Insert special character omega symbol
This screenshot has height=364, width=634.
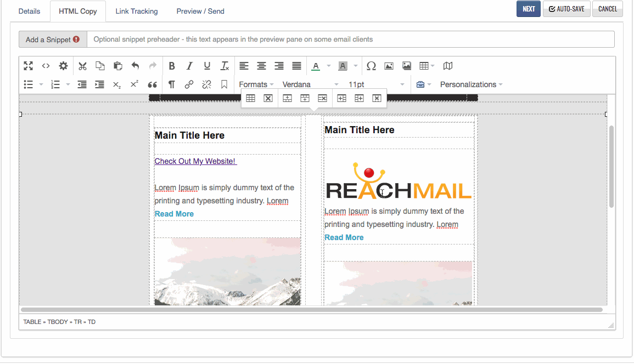tap(371, 66)
